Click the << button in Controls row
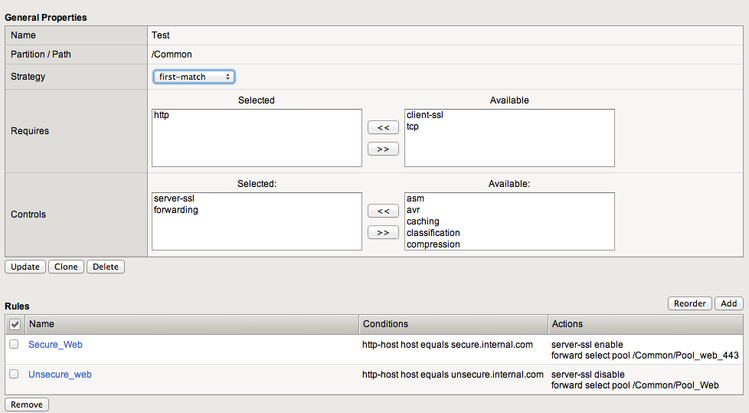749x413 pixels. click(382, 211)
